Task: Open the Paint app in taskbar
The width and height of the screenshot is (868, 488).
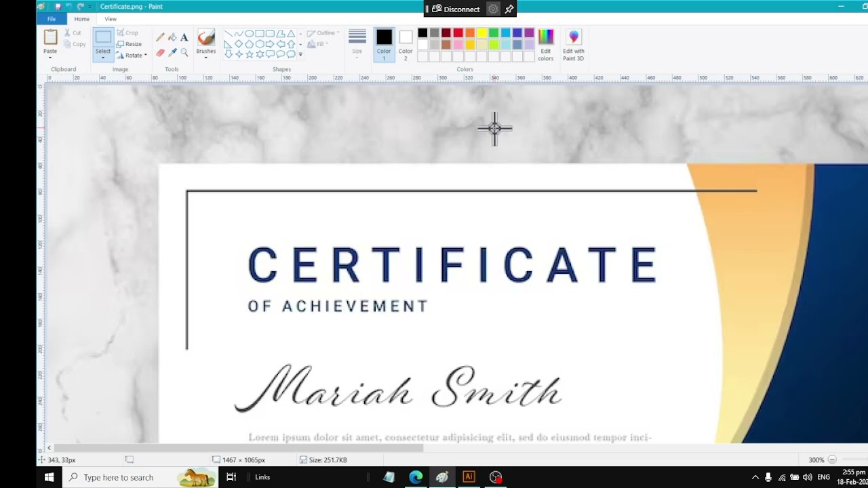Action: point(442,477)
